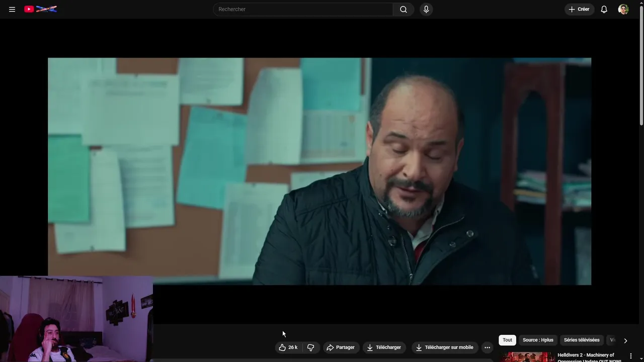
Task: Select the Source : Hplus chip
Action: 538,340
